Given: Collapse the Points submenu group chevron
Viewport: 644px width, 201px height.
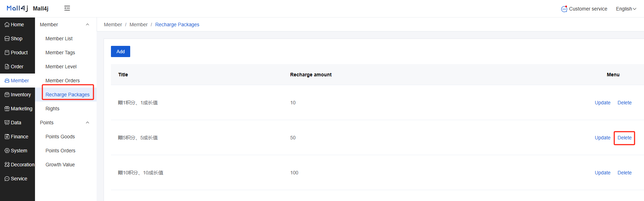Looking at the screenshot, I should click(x=87, y=123).
